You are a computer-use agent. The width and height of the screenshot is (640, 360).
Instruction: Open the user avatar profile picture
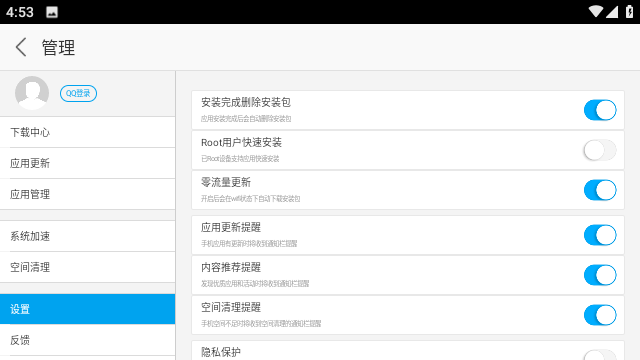coord(32,93)
